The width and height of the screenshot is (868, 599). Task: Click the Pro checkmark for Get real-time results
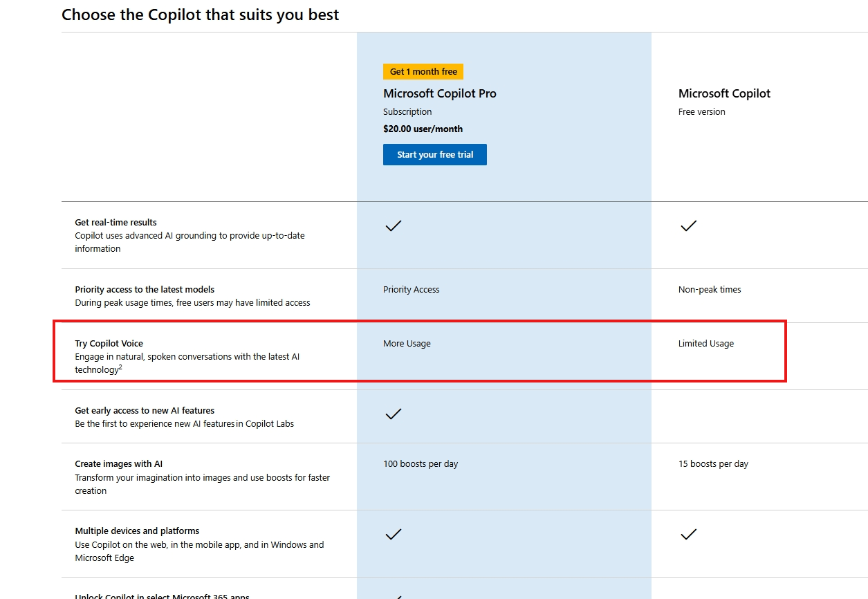[394, 225]
